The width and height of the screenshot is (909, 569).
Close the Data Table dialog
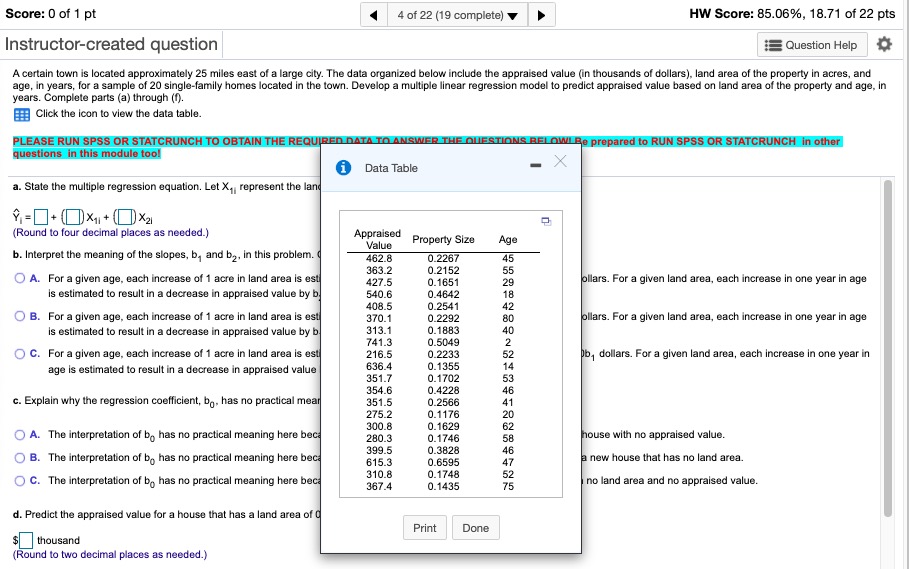pyautogui.click(x=560, y=161)
